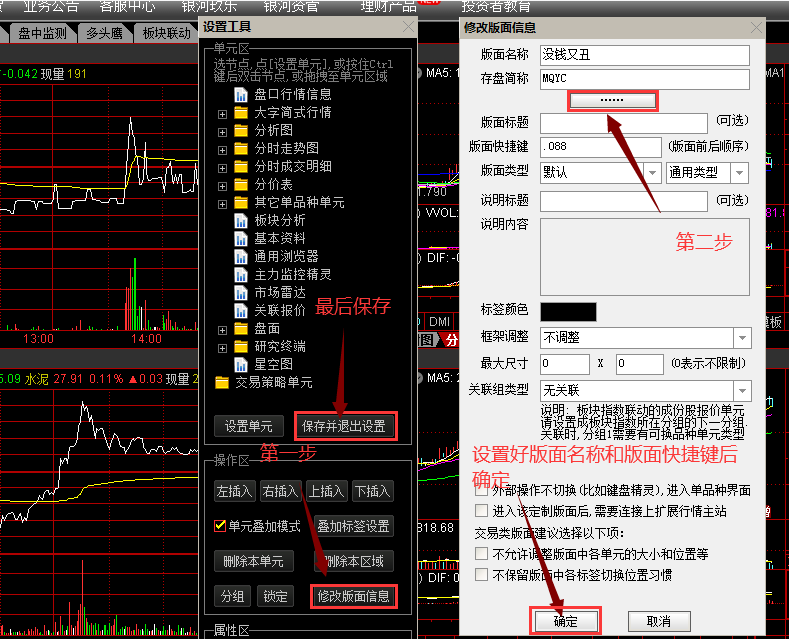The width and height of the screenshot is (789, 639).
Task: Select 盘口行情信息 unit icon
Action: (241, 95)
